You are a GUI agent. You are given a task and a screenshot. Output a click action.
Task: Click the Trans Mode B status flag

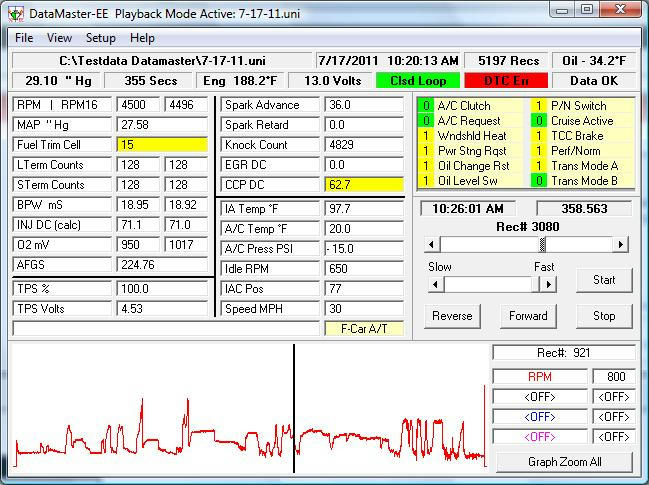pos(540,181)
